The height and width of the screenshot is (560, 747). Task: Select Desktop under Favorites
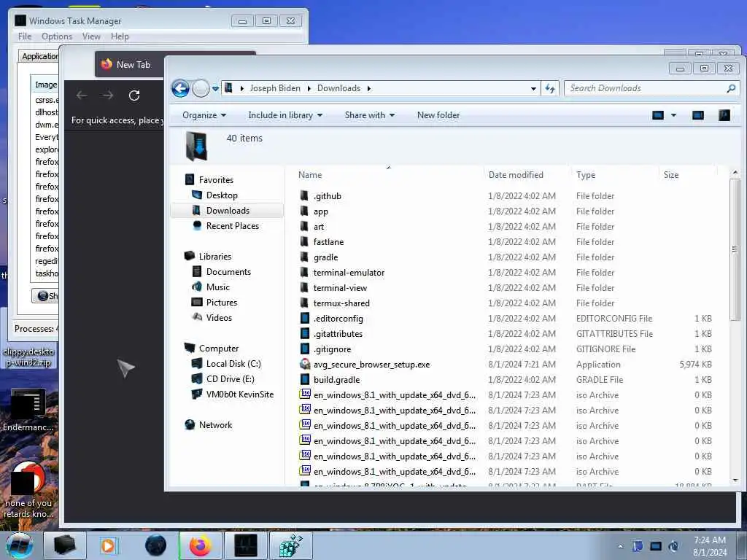222,195
